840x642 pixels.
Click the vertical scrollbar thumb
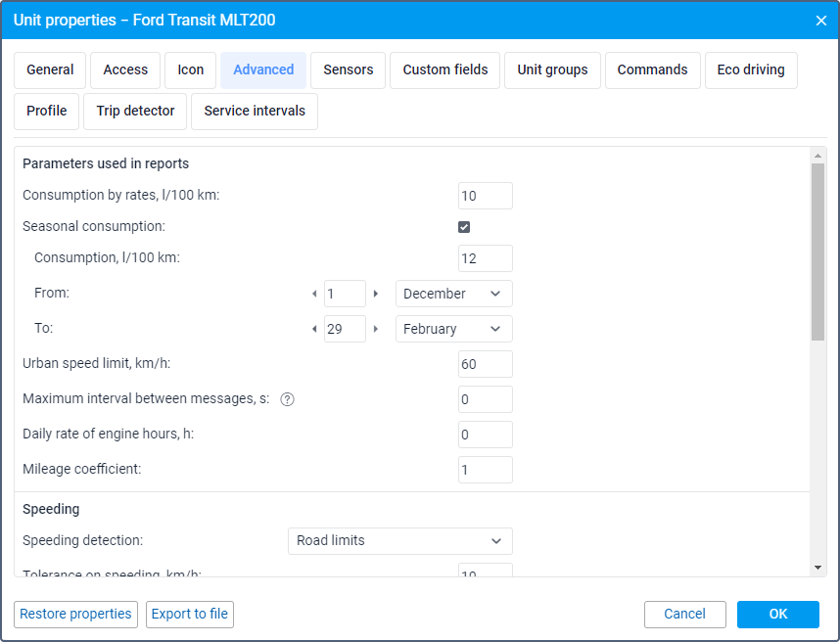(817, 252)
